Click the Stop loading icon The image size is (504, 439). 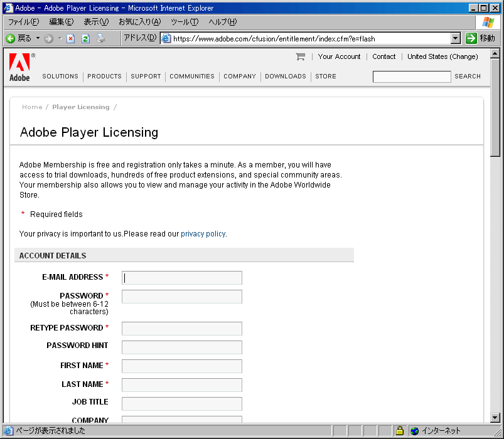tap(71, 38)
